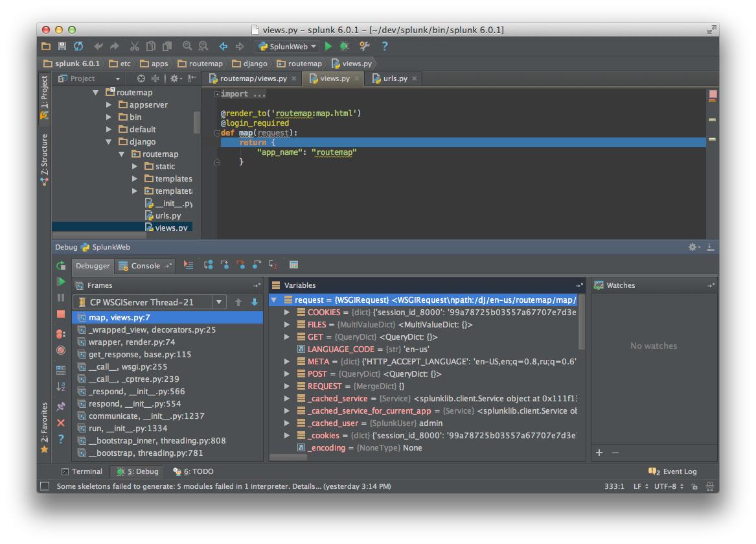The image size is (756, 544).
Task: Open the Event Log
Action: click(673, 471)
